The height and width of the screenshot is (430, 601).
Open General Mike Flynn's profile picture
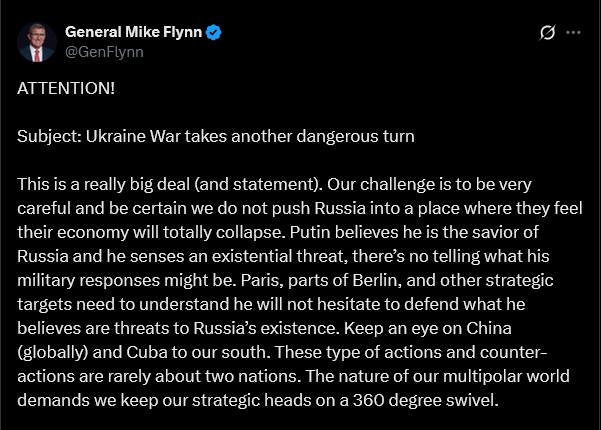[36, 41]
